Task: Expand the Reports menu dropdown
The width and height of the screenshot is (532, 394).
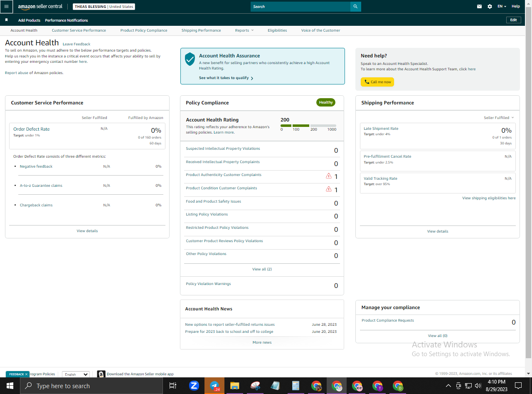Action: coord(244,30)
